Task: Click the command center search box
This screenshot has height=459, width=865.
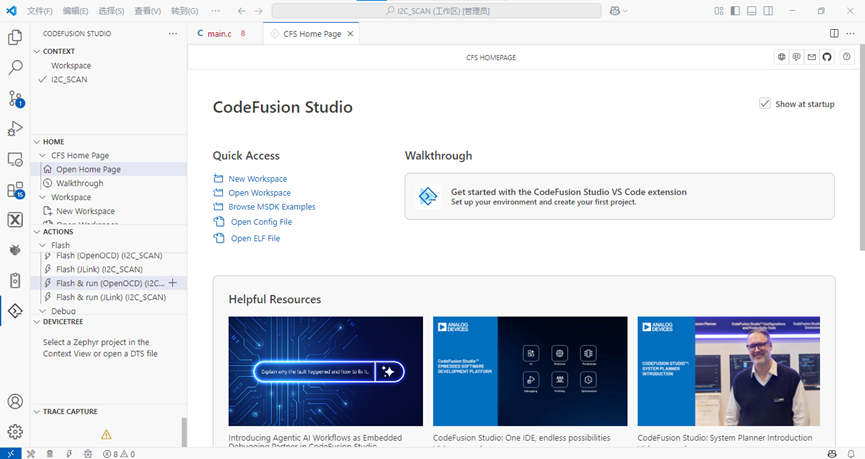Action: click(x=436, y=11)
